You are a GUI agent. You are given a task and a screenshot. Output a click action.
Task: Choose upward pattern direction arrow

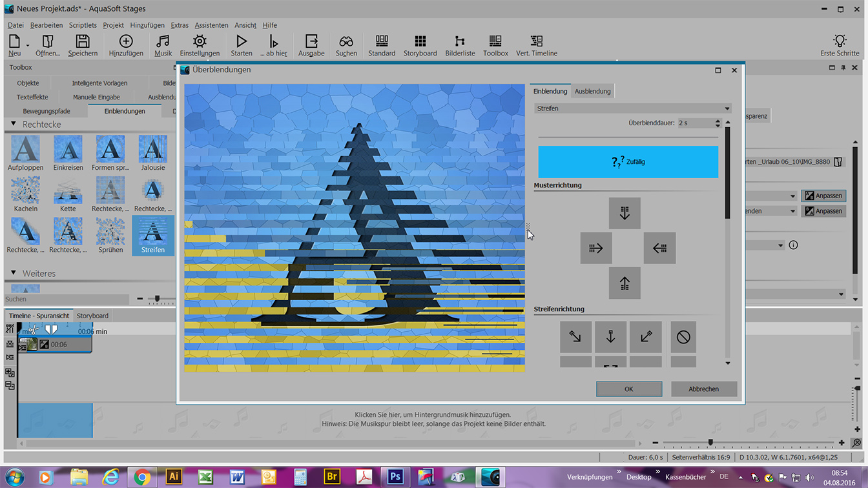coord(624,283)
